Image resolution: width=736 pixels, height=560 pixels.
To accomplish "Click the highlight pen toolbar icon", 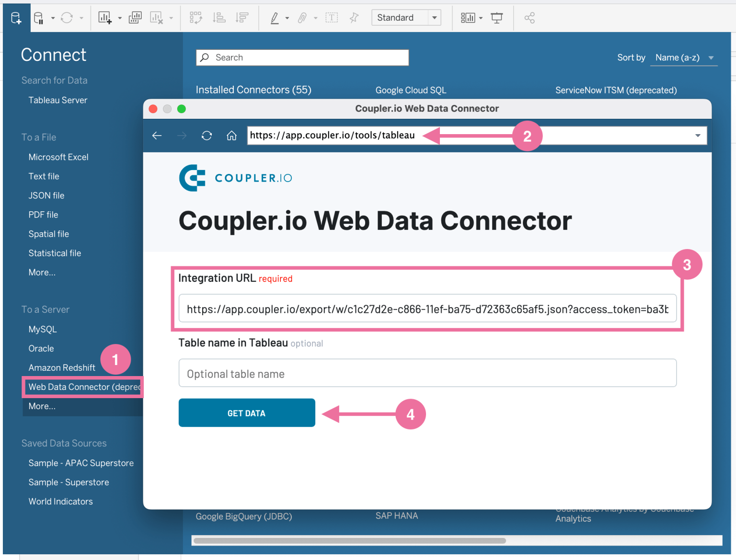I will pos(275,17).
